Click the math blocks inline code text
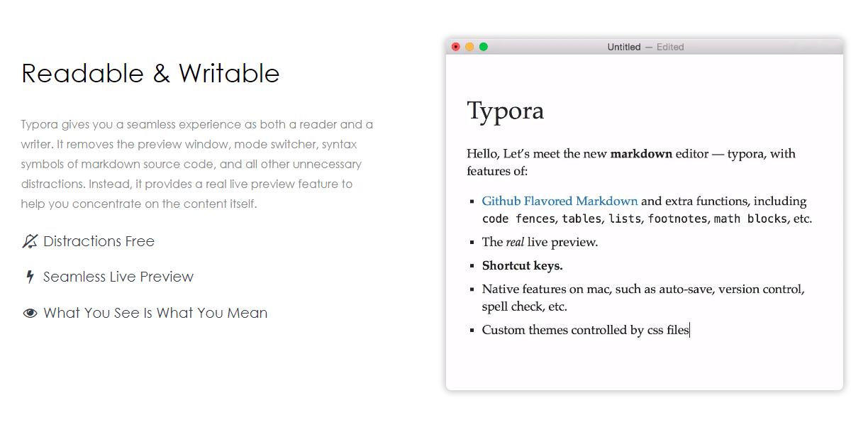 point(750,219)
